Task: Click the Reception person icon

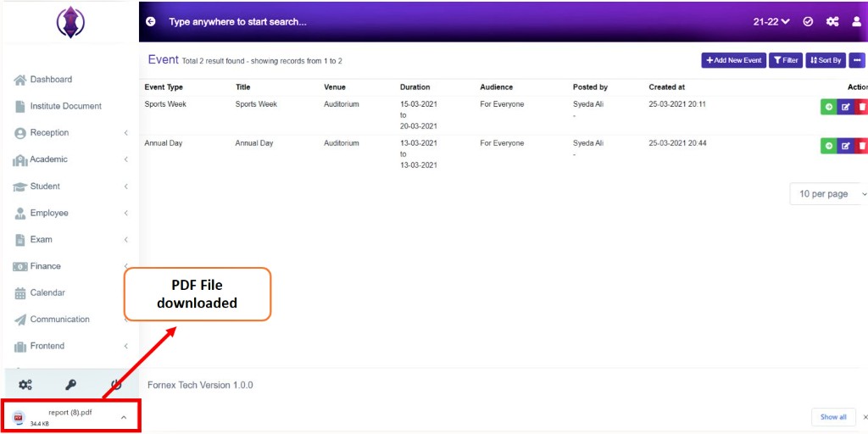Action: pos(20,133)
